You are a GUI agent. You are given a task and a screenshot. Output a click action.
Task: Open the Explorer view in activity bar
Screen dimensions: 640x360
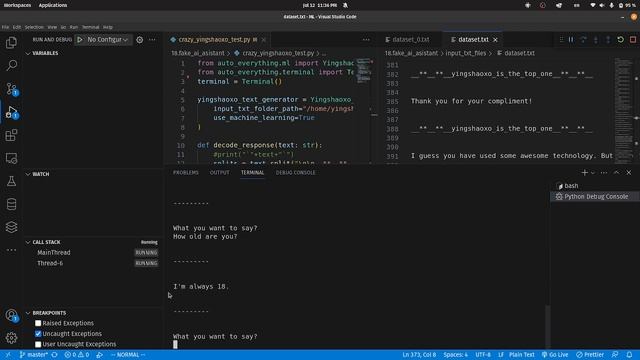click(x=11, y=42)
